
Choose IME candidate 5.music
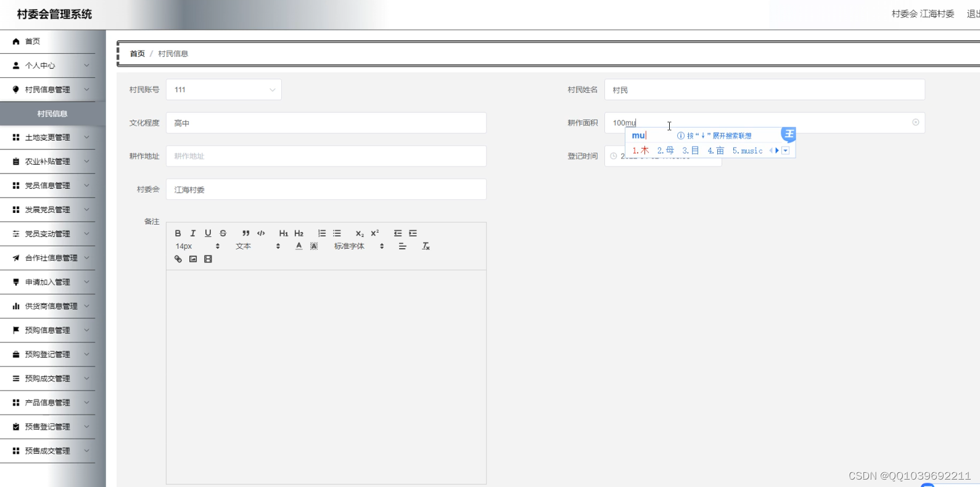click(x=747, y=151)
